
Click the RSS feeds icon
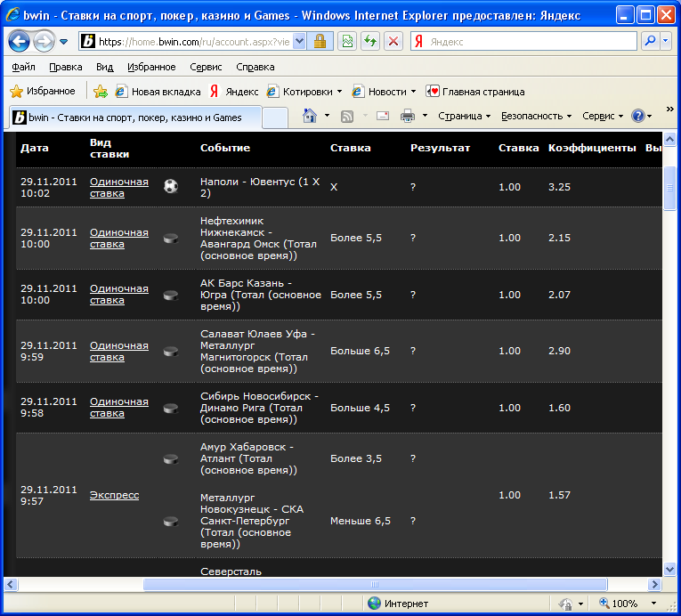tap(347, 116)
